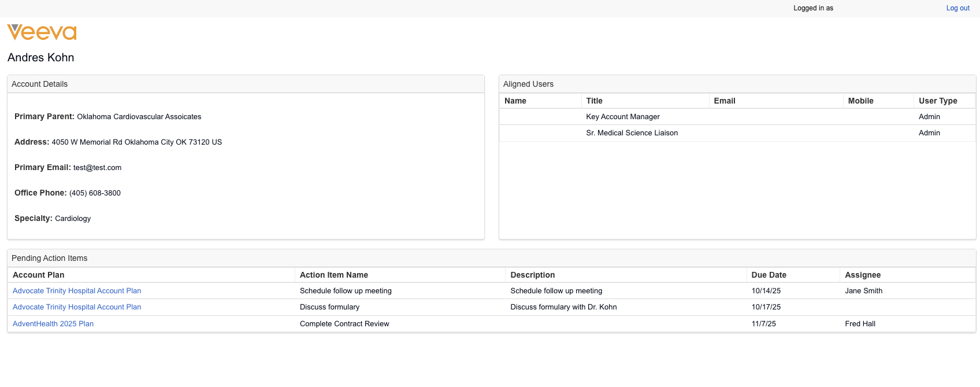Collapse the Account Details panel header
980x387 pixels.
[39, 84]
